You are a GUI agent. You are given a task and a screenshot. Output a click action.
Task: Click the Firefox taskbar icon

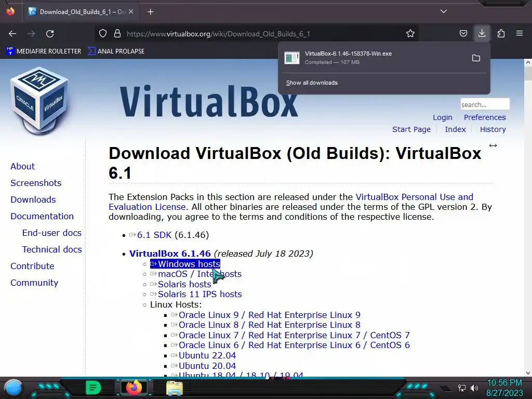pyautogui.click(x=134, y=388)
